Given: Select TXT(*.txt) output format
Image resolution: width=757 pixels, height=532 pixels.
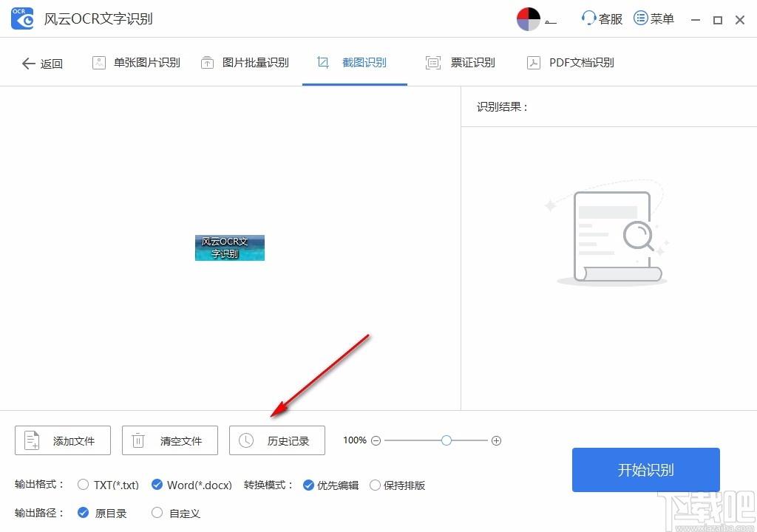Looking at the screenshot, I should tap(108, 485).
